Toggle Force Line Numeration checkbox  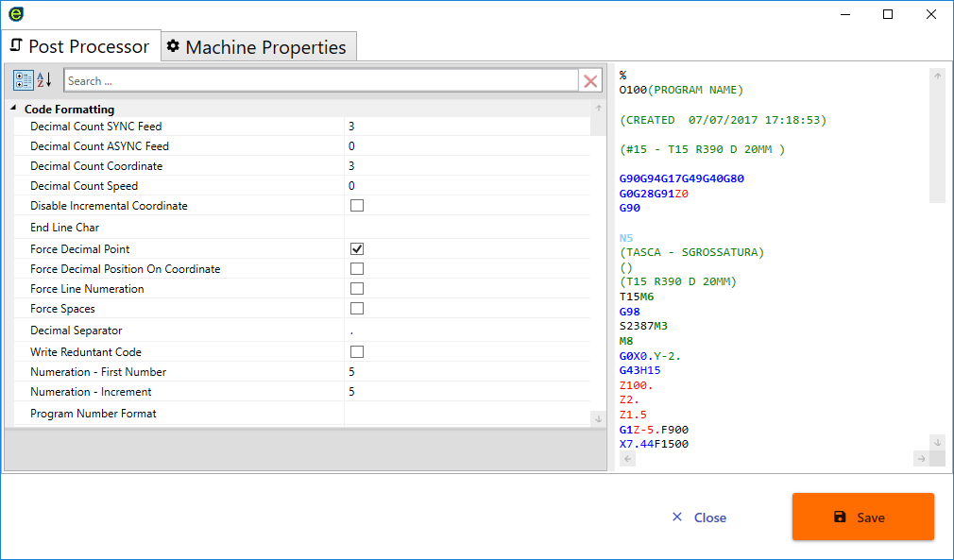coord(357,289)
